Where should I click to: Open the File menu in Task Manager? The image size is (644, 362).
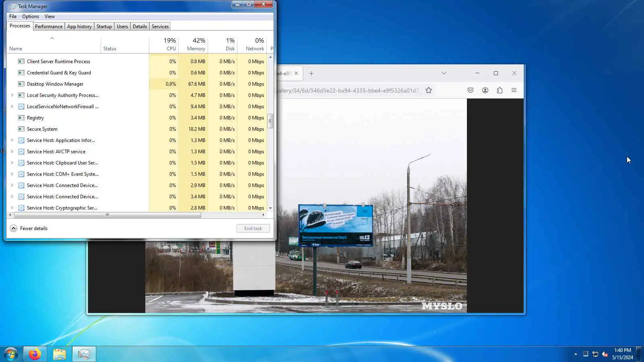point(13,16)
